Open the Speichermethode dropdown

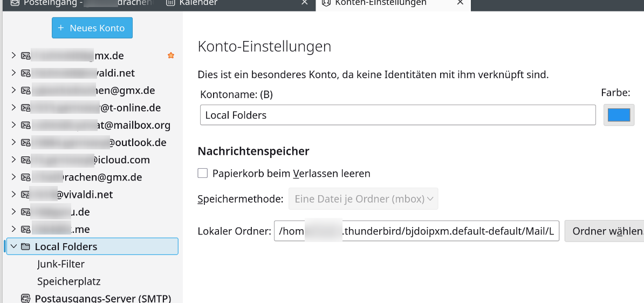pos(364,199)
